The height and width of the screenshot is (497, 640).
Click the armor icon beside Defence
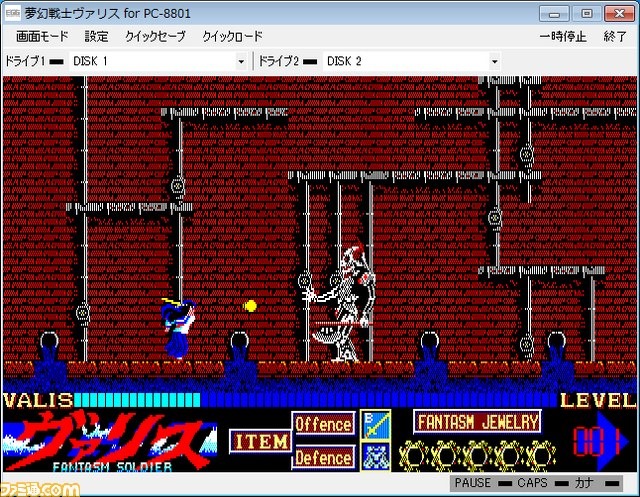pyautogui.click(x=373, y=456)
